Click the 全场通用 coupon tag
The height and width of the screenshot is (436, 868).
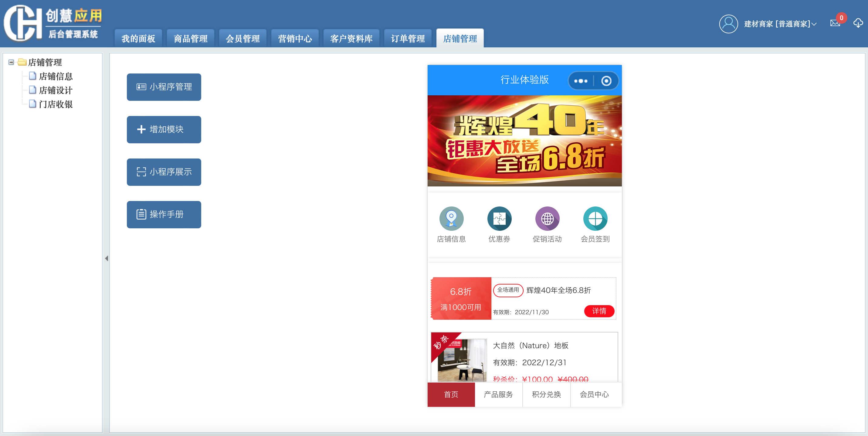(x=508, y=290)
